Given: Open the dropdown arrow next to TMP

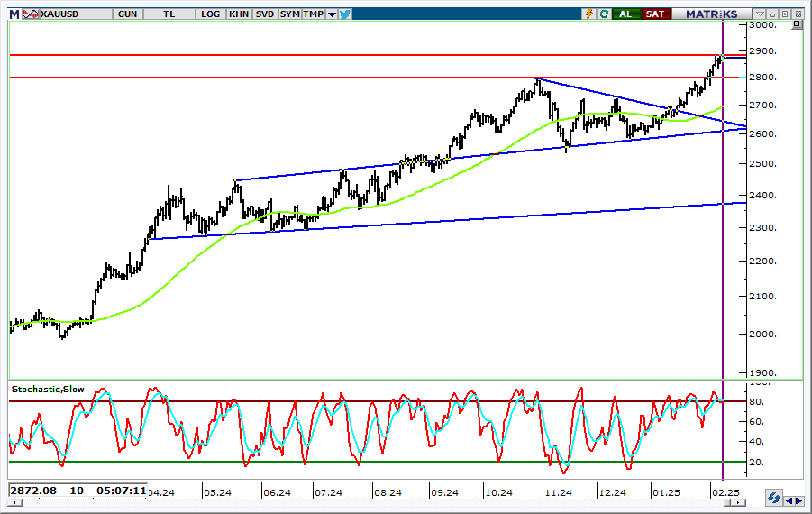Looking at the screenshot, I should point(332,14).
